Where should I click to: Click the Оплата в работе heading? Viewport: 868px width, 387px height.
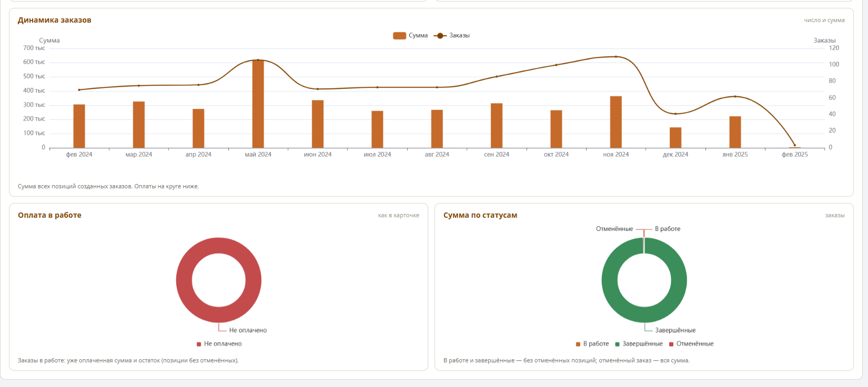49,215
